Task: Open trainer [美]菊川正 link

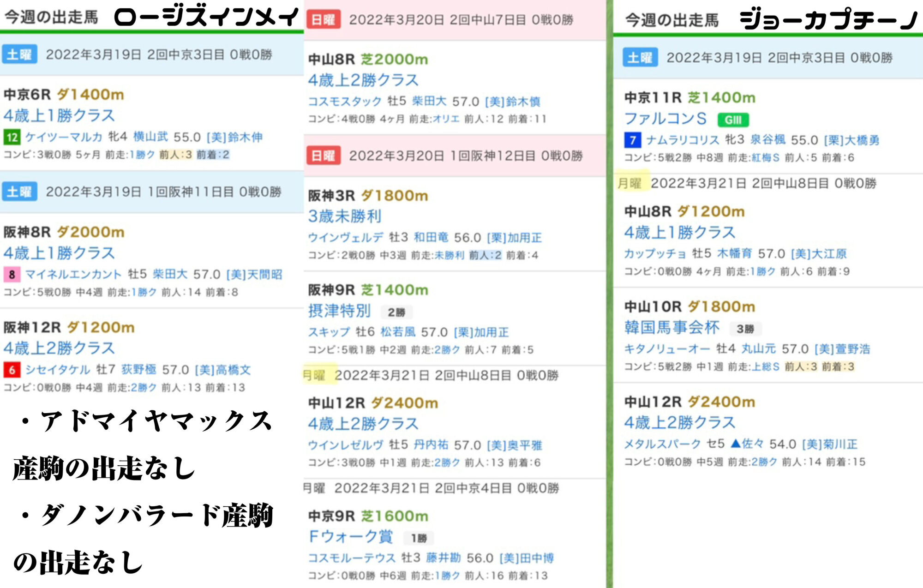Action: point(830,444)
